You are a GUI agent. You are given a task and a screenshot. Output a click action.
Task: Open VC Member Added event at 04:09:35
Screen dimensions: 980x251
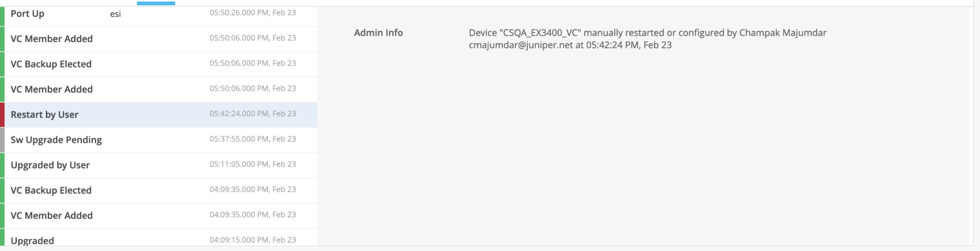[159, 216]
